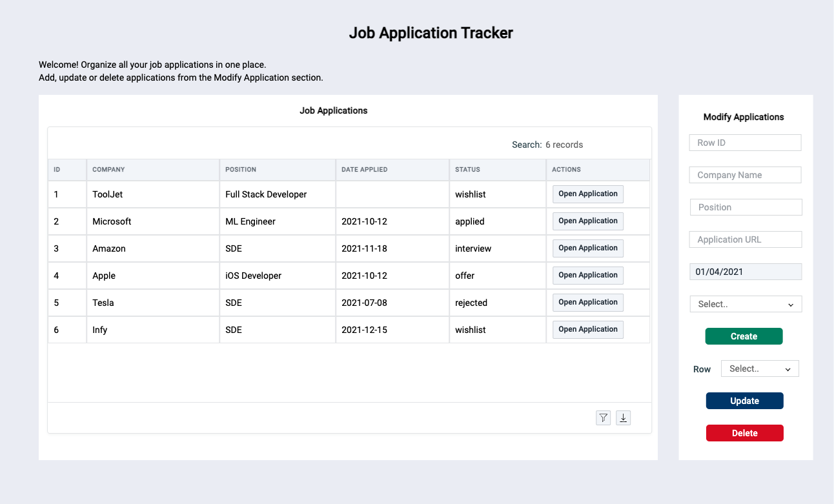Screen dimensions: 834x504
Task: Click the Application URL field
Action: [746, 239]
